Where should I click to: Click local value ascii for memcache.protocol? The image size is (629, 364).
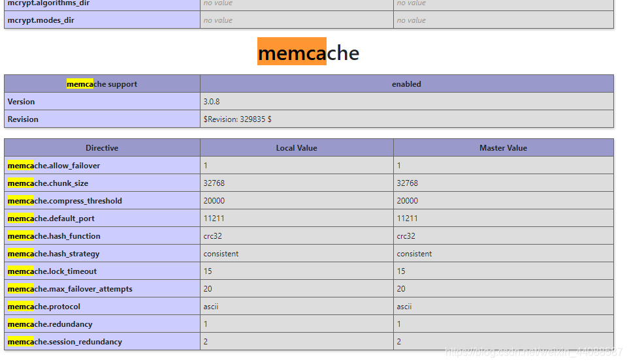211,307
